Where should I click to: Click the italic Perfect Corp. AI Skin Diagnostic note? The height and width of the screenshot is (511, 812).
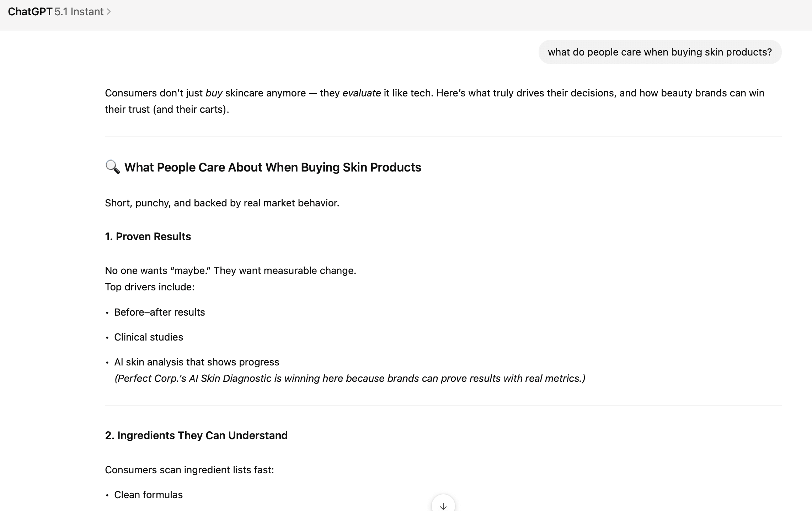click(349, 378)
